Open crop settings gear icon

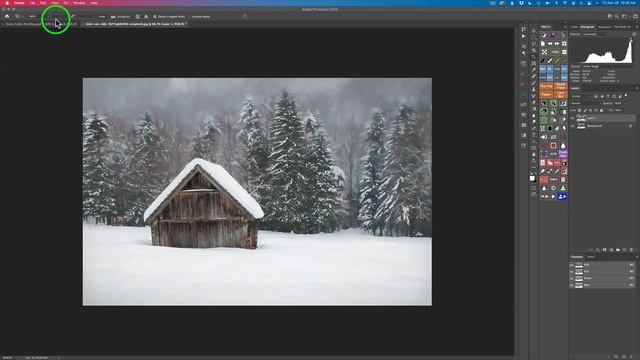coord(146,17)
